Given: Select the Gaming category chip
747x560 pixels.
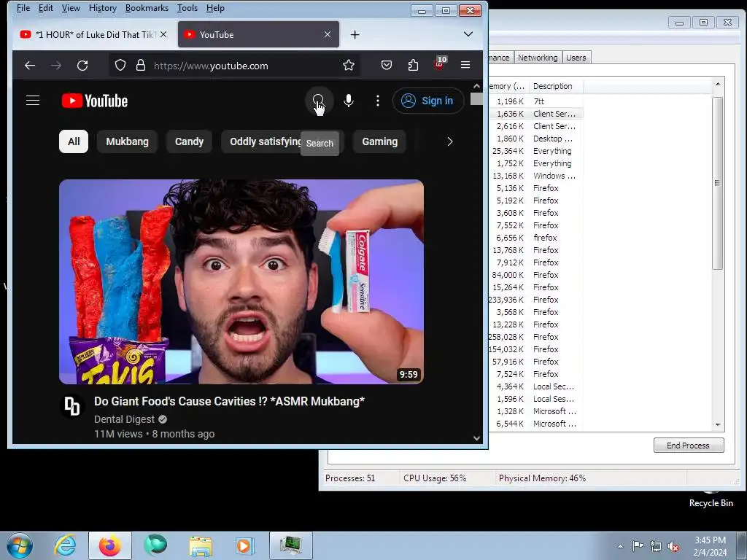Looking at the screenshot, I should pyautogui.click(x=379, y=141).
